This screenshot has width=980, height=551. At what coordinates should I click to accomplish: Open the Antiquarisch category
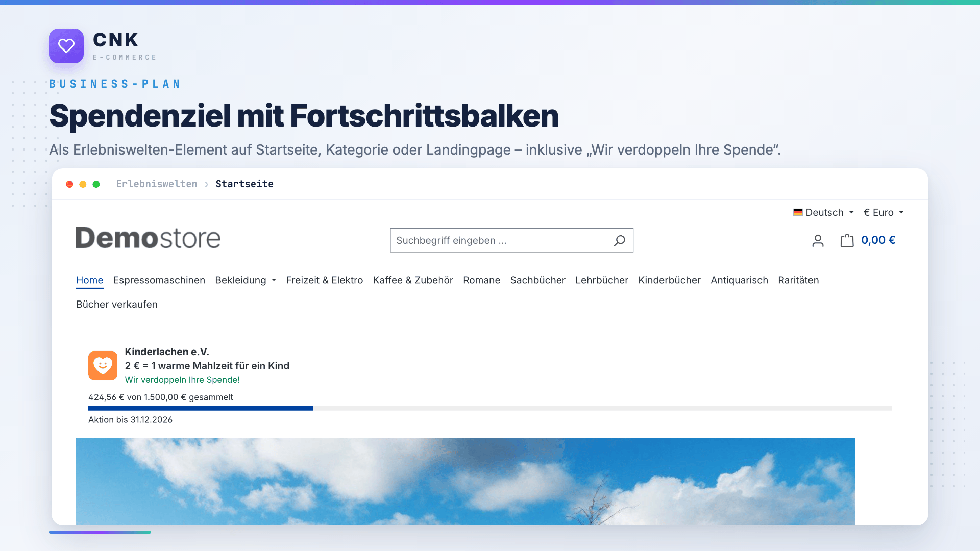pos(740,280)
